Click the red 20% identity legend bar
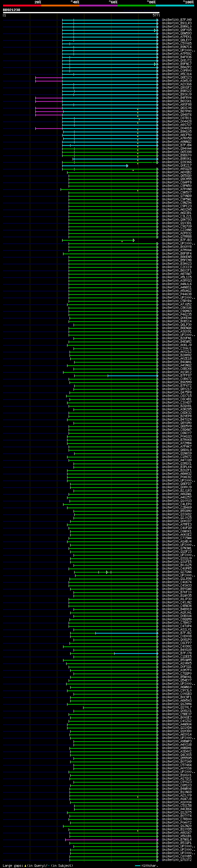The width and height of the screenshot is (197, 868). click(x=22, y=6)
